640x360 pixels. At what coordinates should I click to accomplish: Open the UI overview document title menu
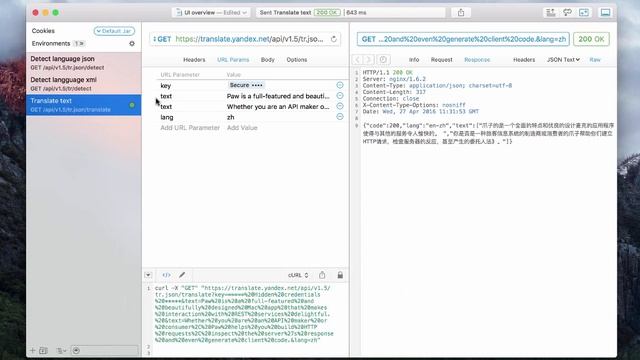point(211,13)
